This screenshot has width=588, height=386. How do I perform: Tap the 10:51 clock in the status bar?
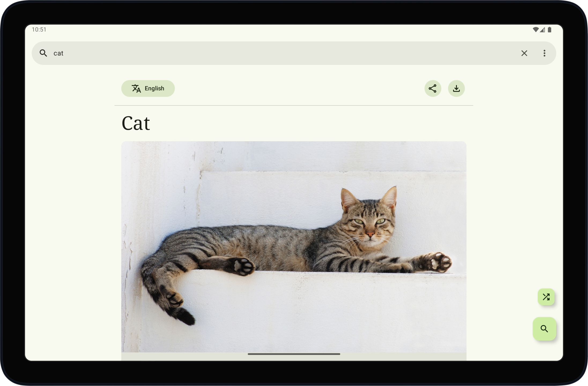pos(39,29)
